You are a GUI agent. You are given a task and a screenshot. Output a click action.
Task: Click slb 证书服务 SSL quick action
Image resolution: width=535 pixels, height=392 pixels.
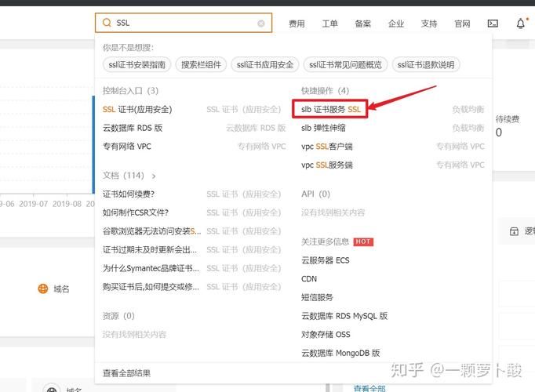[330, 110]
